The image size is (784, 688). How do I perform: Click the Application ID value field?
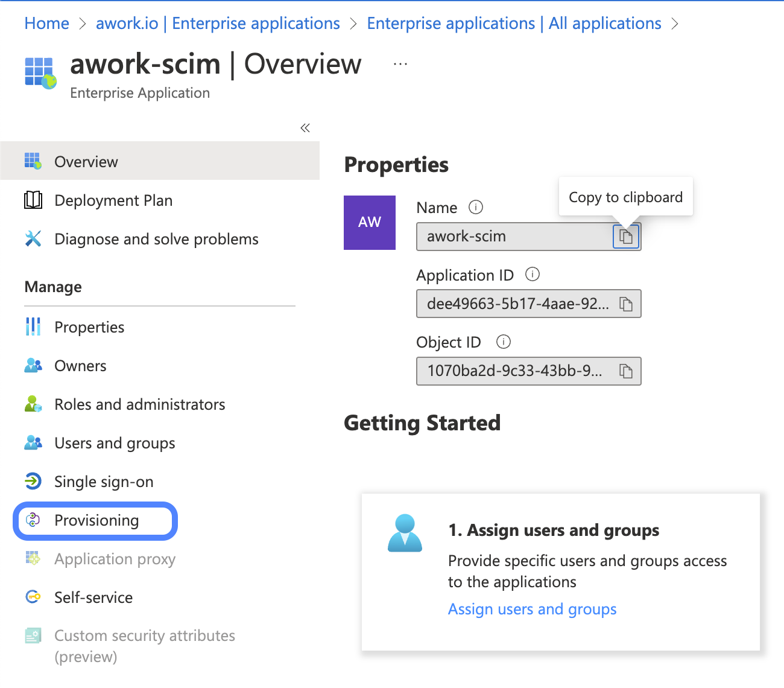tap(528, 304)
